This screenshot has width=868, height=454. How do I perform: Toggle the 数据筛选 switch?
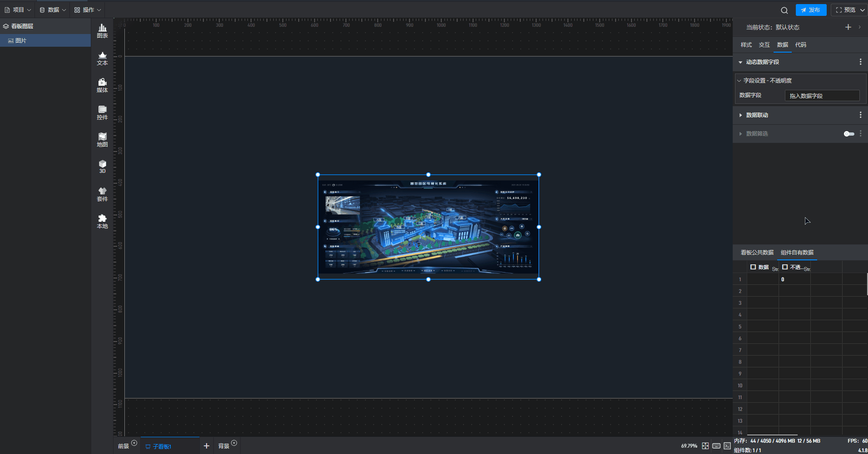(848, 134)
